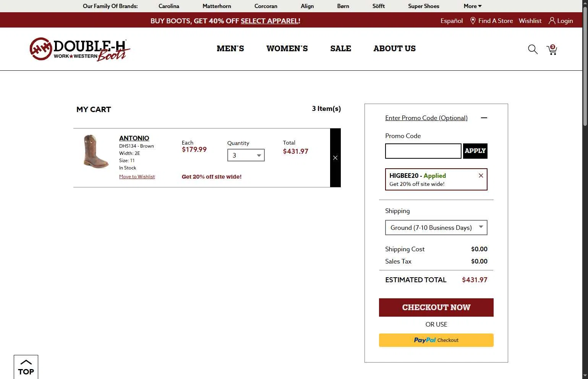Click the Find A Store link text
Image resolution: width=588 pixels, height=379 pixels.
[x=496, y=21]
